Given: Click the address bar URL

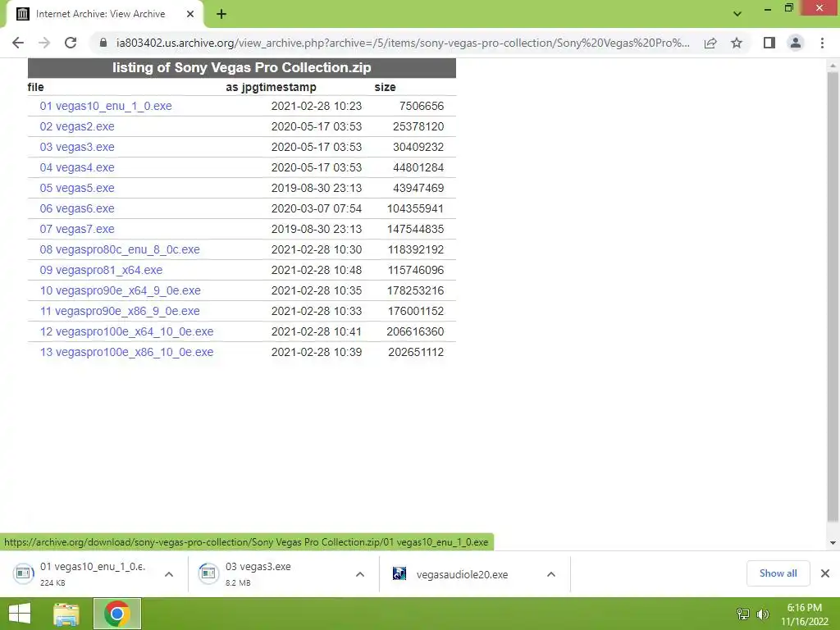Looking at the screenshot, I should pos(403,43).
